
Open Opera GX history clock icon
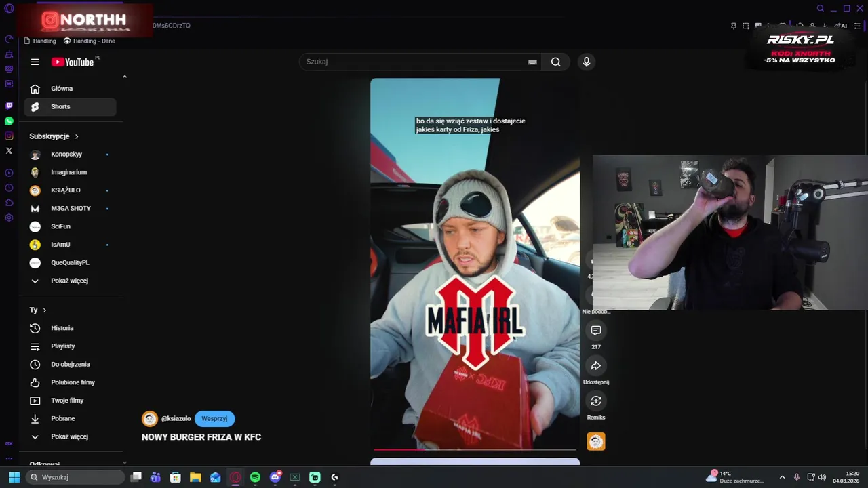pyautogui.click(x=9, y=188)
